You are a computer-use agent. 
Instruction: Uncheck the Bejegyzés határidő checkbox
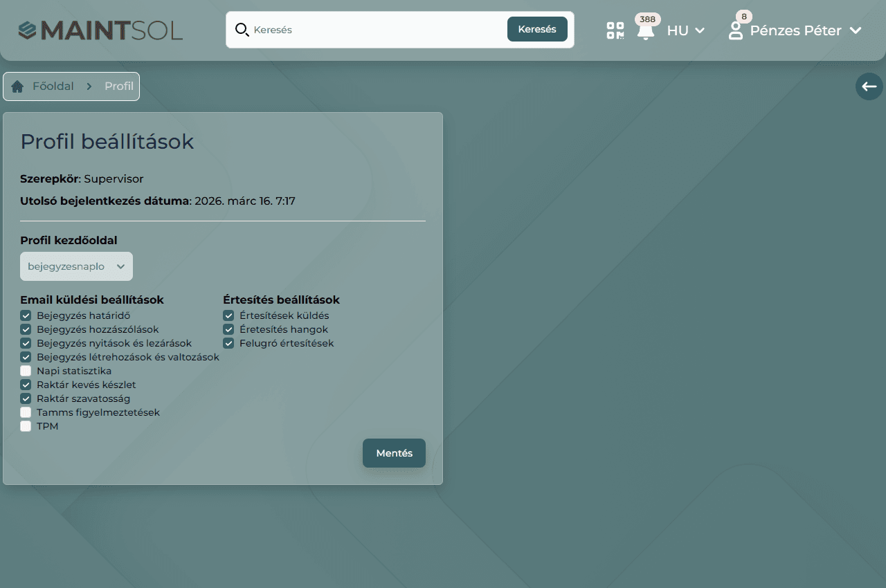[26, 316]
